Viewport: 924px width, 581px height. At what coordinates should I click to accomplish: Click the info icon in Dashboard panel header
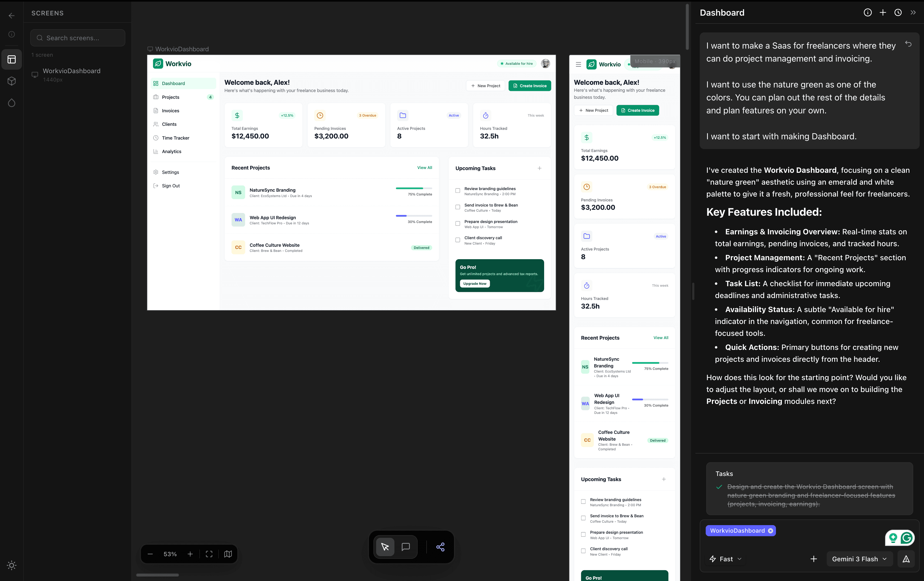(868, 13)
